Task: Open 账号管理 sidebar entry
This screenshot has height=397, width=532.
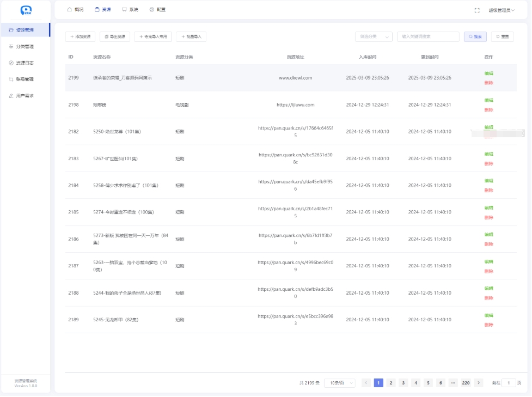Action: [25, 79]
